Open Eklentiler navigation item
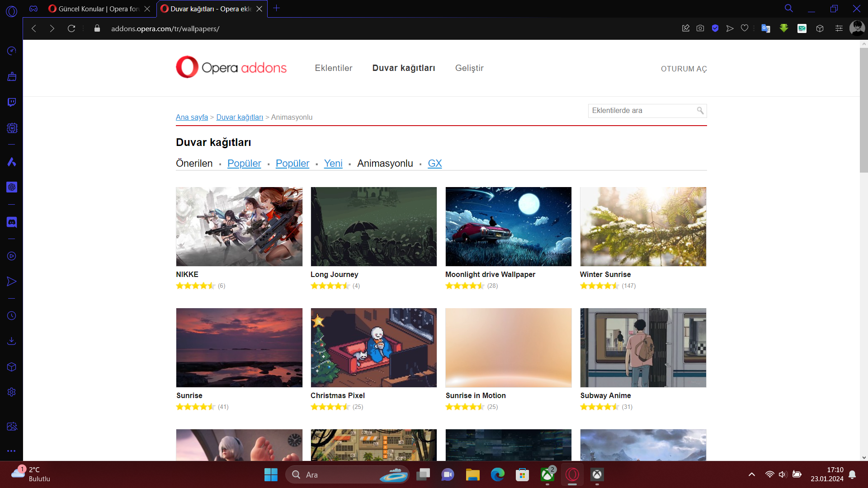This screenshot has width=868, height=488. [x=334, y=68]
